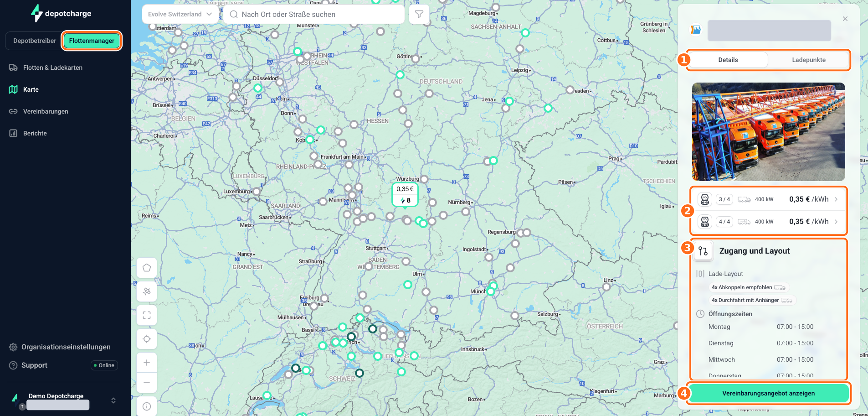Open the Evolve Switzerland dropdown
868x416 pixels.
pyautogui.click(x=180, y=14)
